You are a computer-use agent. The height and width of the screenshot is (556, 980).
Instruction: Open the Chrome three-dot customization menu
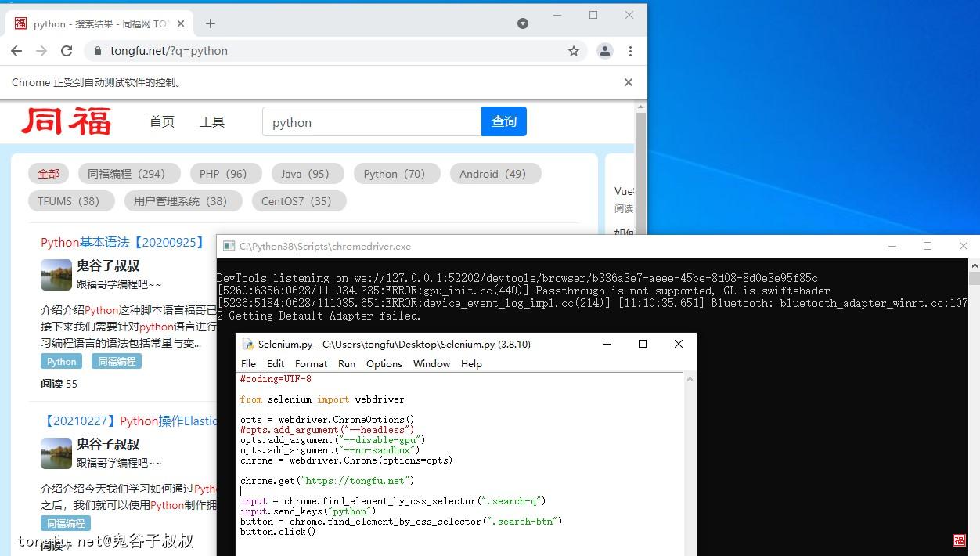pos(631,50)
